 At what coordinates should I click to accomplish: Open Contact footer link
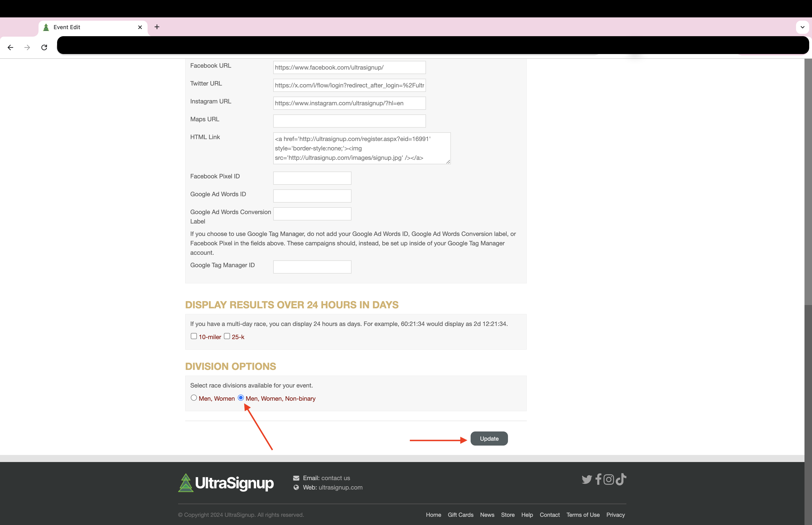550,515
